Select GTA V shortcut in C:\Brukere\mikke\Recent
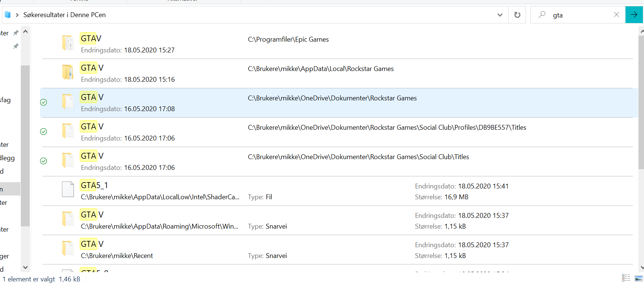Screen dimensions: 644x284 (x=92, y=244)
